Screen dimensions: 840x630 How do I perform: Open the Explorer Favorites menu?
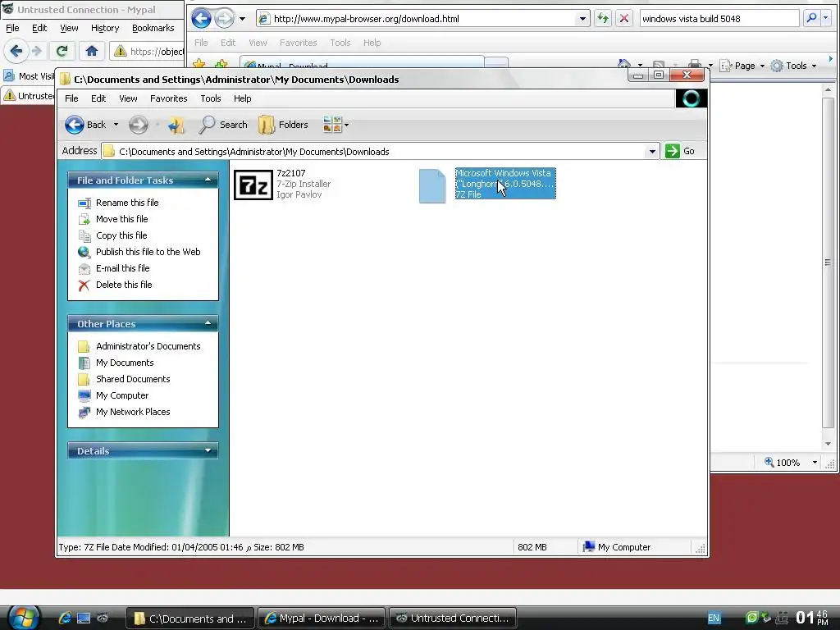coord(168,98)
